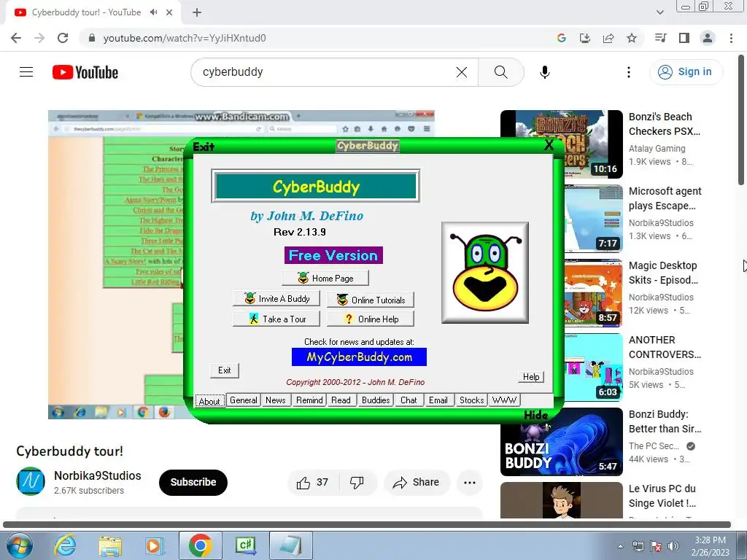Screen dimensions: 747x560
Task: Switch to the Buddies tab
Action: point(376,400)
